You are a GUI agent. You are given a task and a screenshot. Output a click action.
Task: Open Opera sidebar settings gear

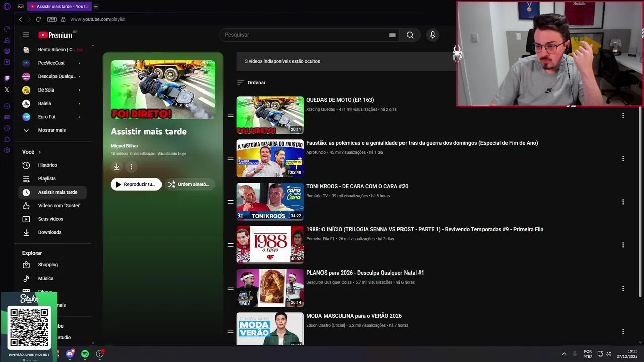point(7,150)
